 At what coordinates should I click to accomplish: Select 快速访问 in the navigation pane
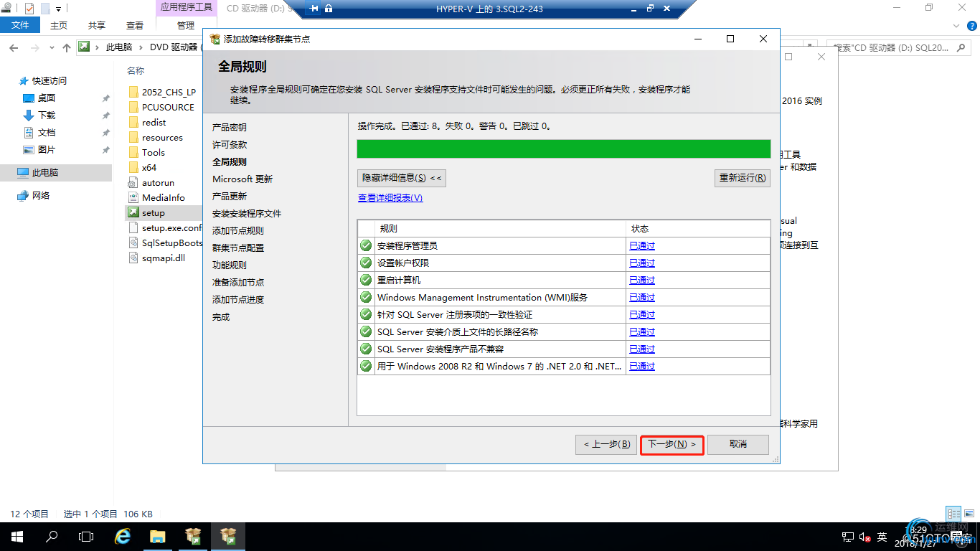(x=50, y=81)
